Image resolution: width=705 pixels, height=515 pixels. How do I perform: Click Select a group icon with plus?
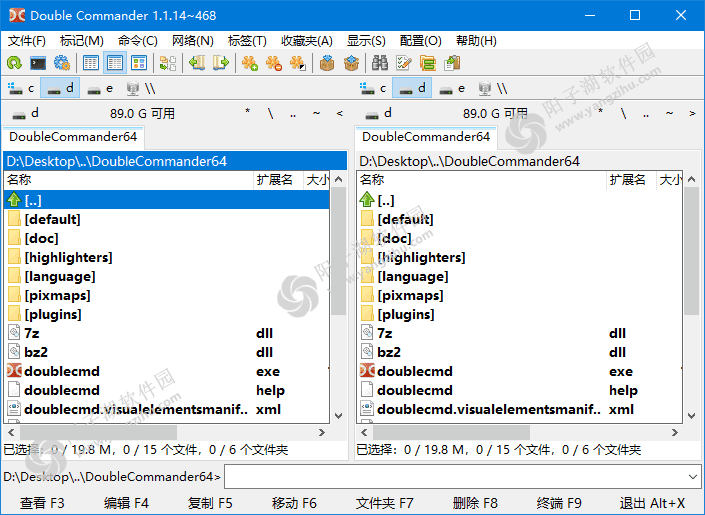tap(250, 63)
